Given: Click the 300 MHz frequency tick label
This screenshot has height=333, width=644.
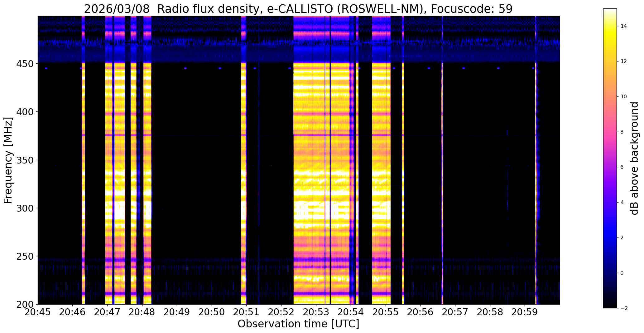Looking at the screenshot, I should 25,208.
